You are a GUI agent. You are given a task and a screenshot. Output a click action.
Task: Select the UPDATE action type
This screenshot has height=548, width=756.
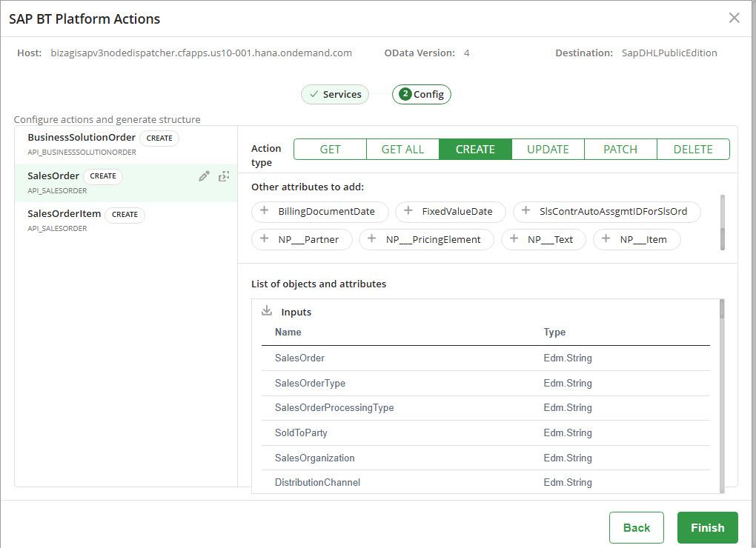point(548,150)
